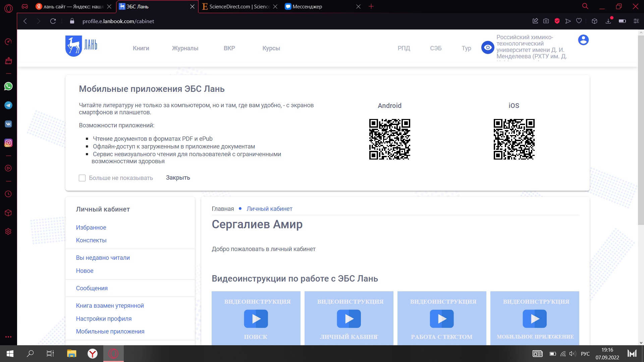
Task: Open downloads icon in toolbar
Action: click(608, 21)
